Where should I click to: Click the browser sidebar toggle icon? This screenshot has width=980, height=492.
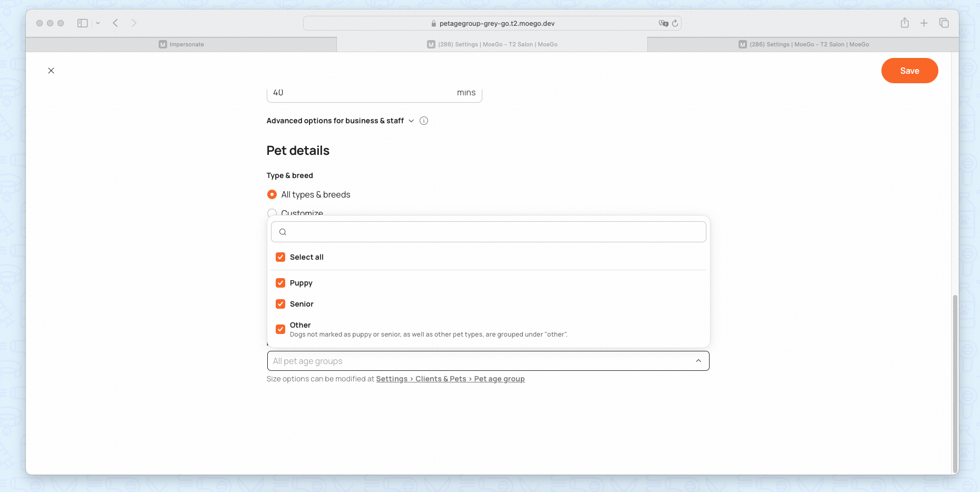coord(83,23)
